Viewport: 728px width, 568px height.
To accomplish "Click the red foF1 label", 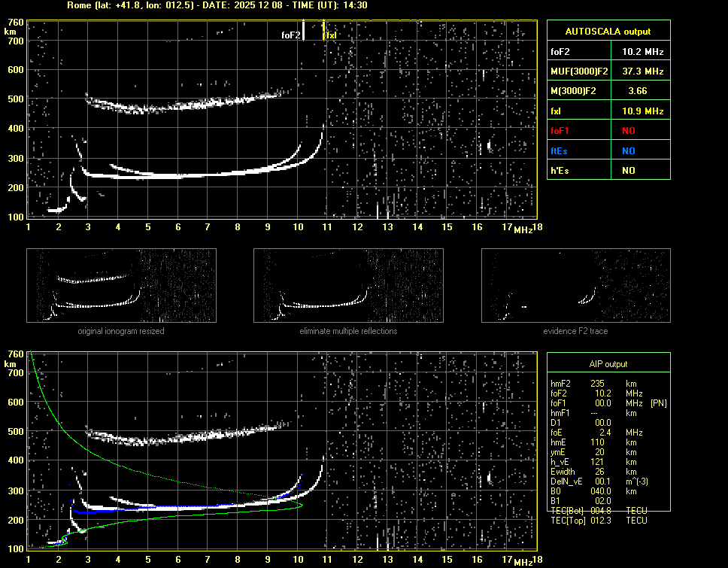I will pyautogui.click(x=561, y=131).
